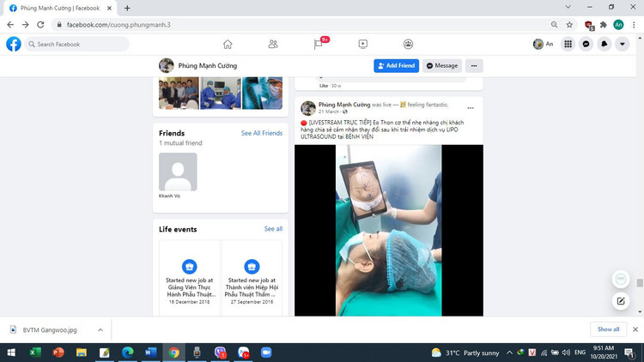Expand the account dropdown arrow
The width and height of the screenshot is (644, 362).
[623, 44]
